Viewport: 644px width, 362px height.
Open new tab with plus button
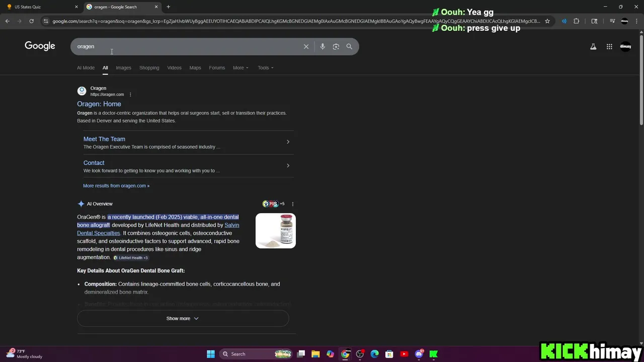pos(168,7)
